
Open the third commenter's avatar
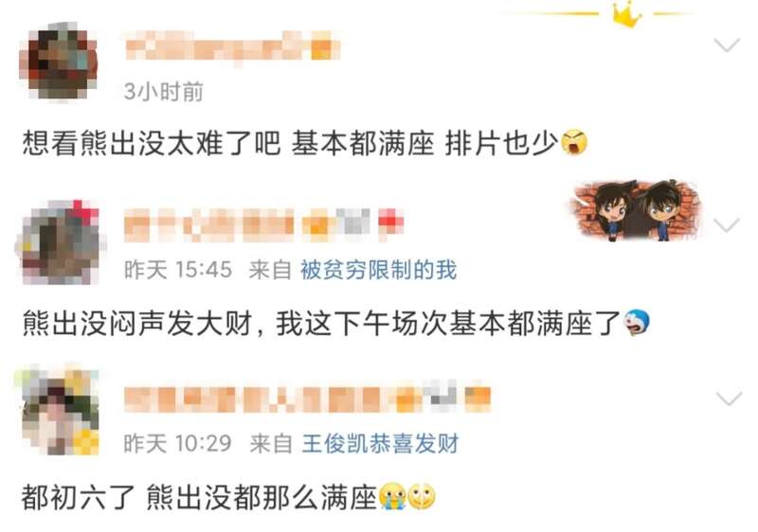point(59,412)
